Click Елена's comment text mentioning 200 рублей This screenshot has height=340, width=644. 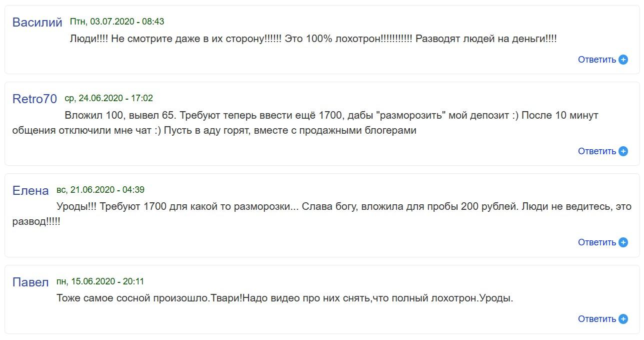(x=320, y=207)
